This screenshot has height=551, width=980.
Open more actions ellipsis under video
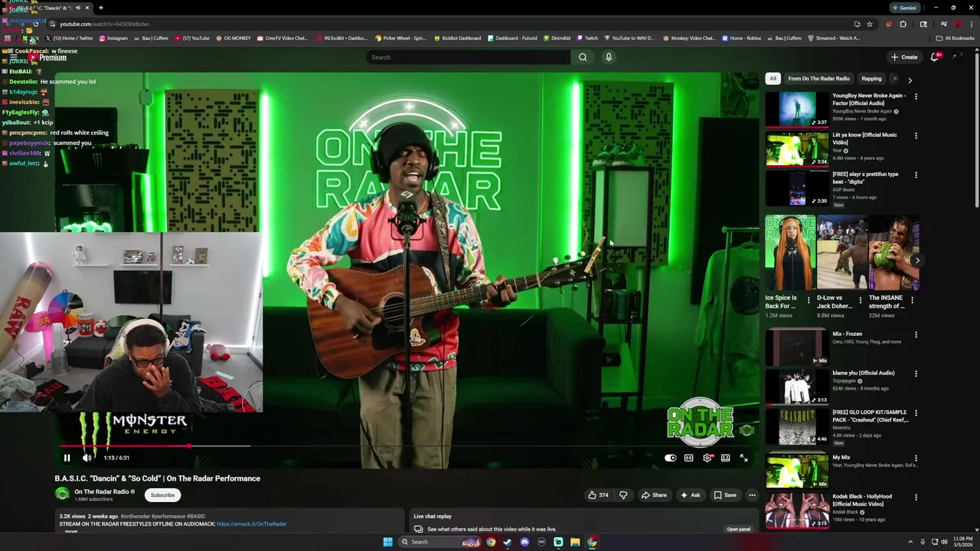[x=752, y=495]
